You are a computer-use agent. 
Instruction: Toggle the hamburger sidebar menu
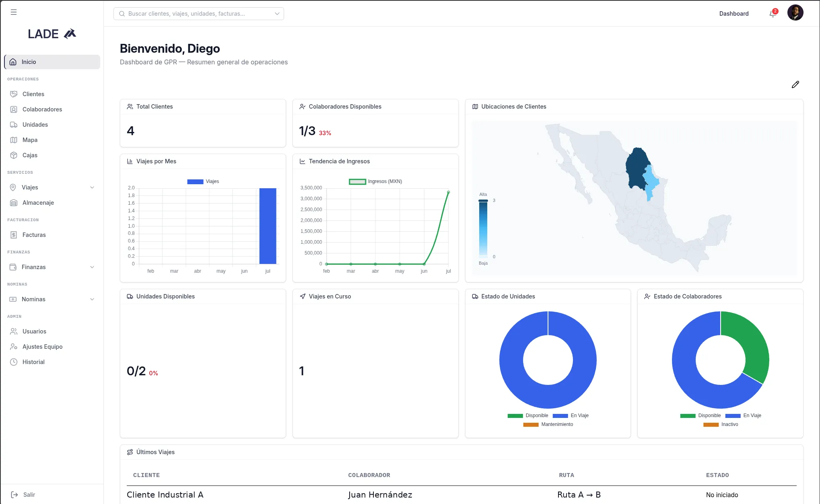click(14, 12)
